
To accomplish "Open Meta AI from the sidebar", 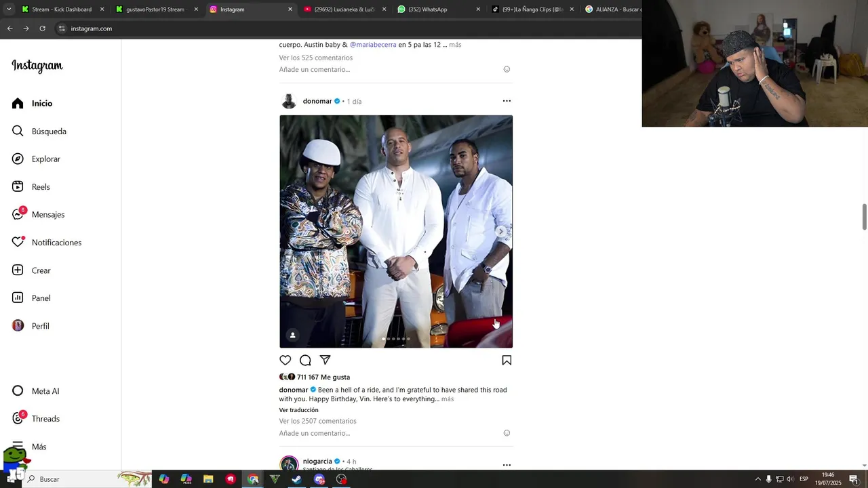I will (36, 390).
